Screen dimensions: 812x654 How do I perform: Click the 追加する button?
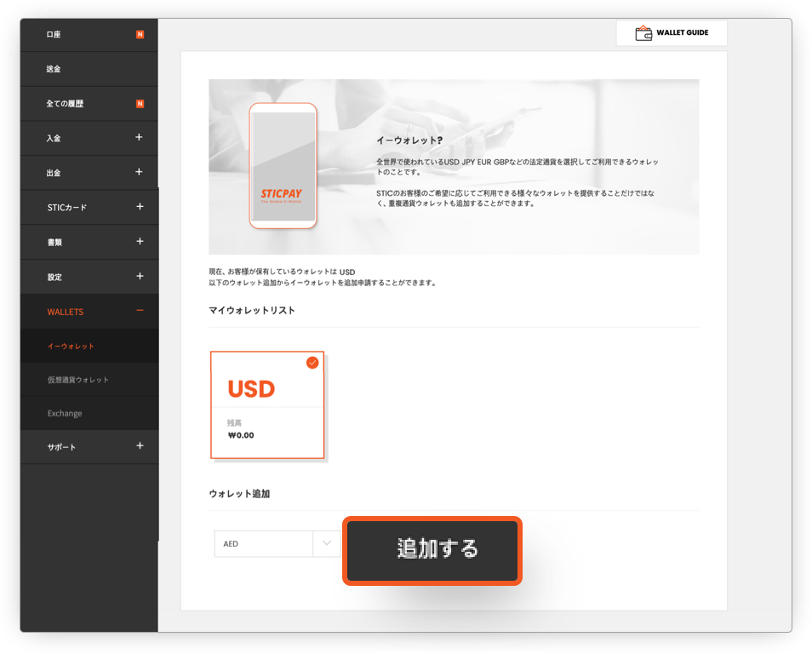pyautogui.click(x=432, y=551)
